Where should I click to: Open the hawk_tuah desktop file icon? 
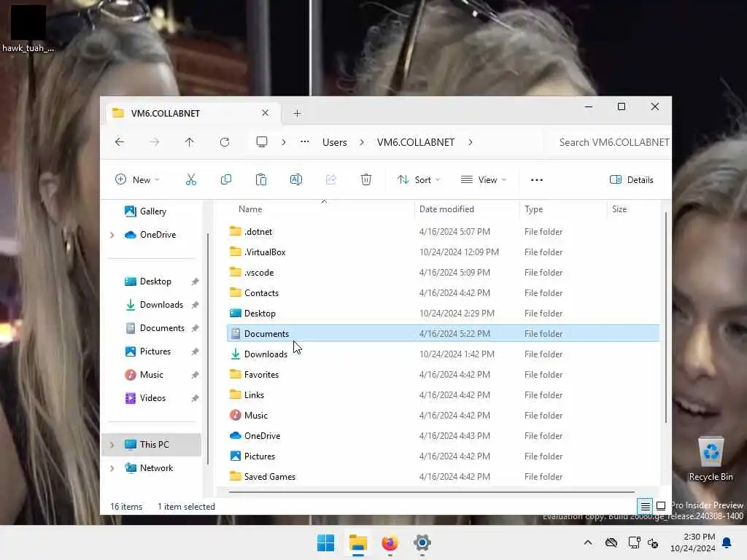tap(28, 28)
